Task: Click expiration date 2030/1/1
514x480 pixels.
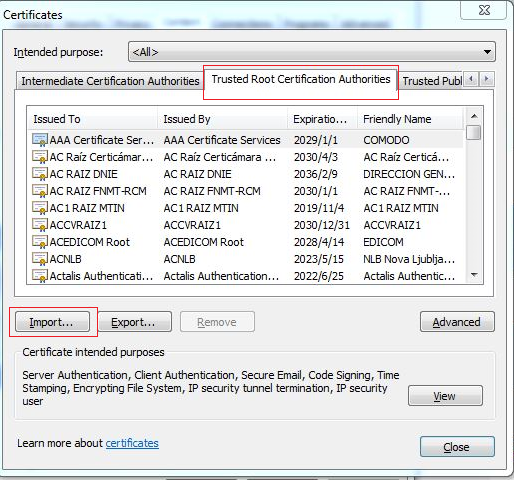Action: 316,191
